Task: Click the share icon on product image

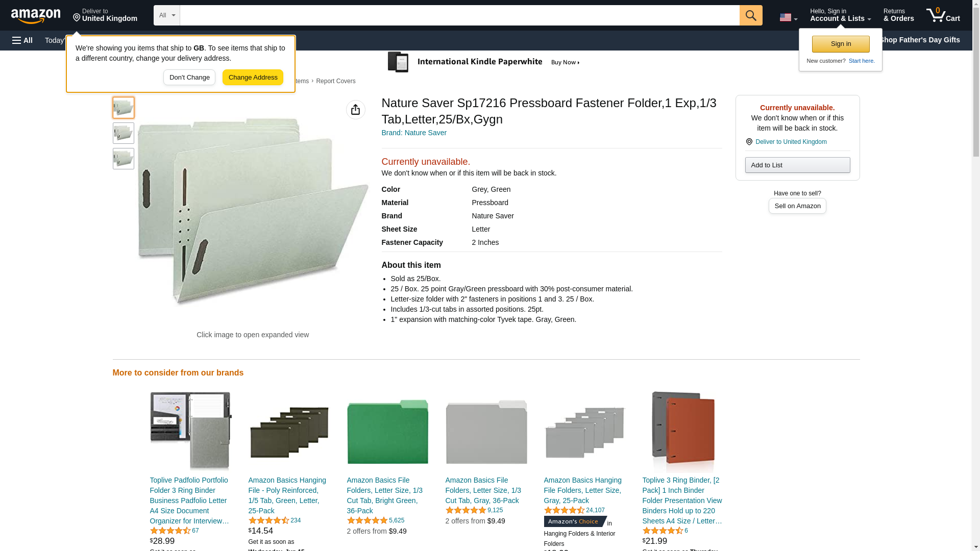Action: pos(355,110)
